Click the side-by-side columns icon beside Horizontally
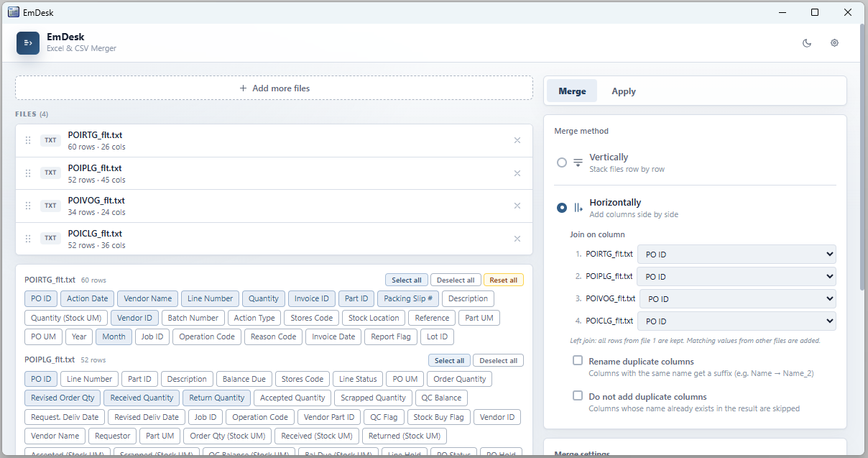Viewport: 868px width, 458px height. click(x=578, y=208)
